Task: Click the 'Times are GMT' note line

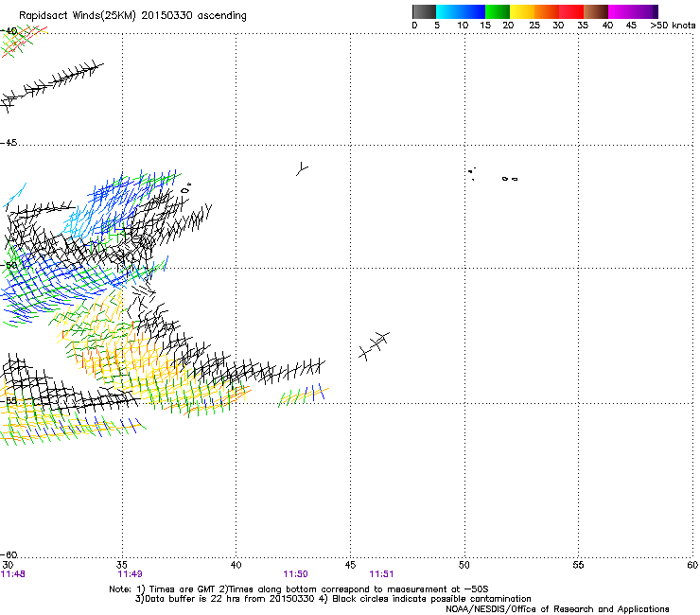Action: [299, 589]
